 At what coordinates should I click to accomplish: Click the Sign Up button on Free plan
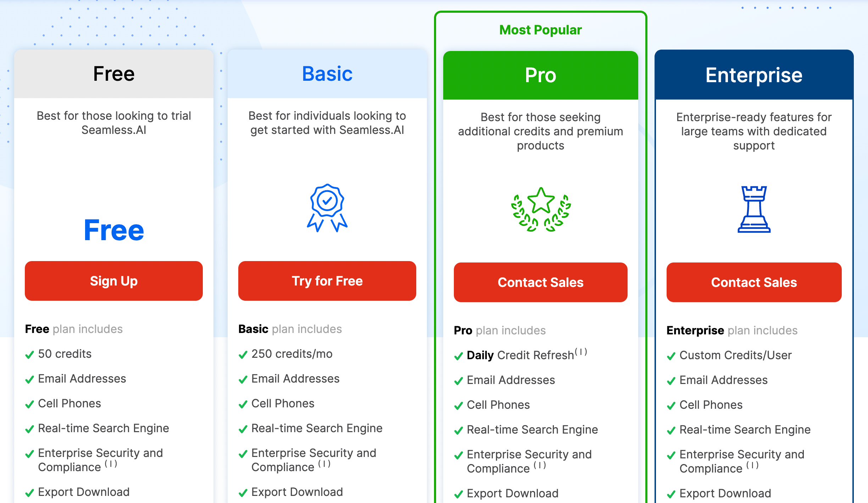tap(114, 281)
